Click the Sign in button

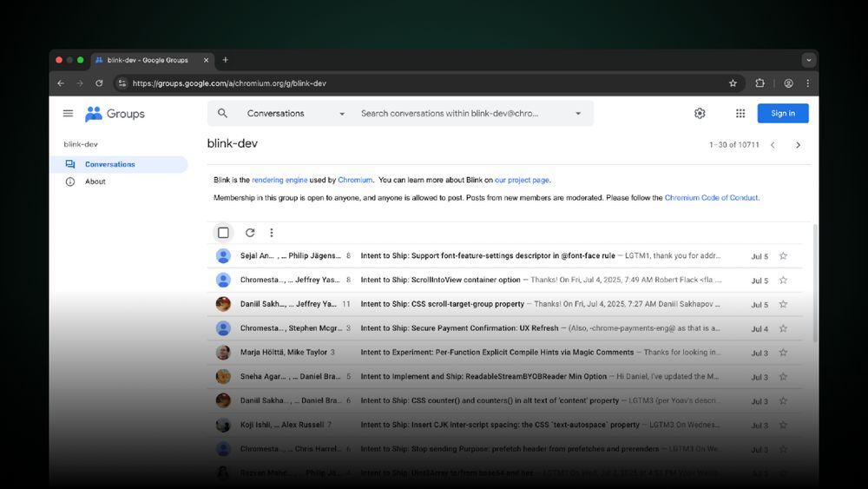coord(783,113)
